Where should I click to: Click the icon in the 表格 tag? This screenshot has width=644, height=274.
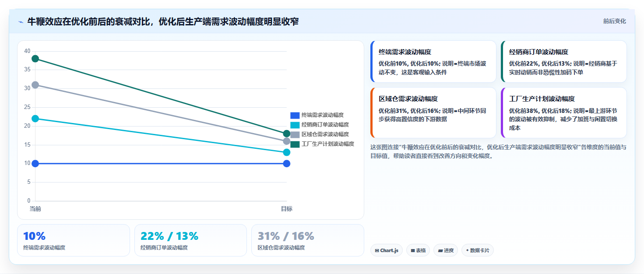413,251
